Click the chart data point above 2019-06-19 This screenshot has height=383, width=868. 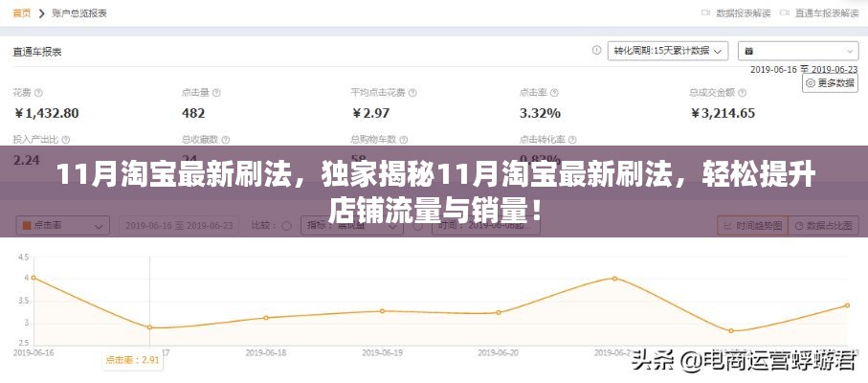click(382, 311)
